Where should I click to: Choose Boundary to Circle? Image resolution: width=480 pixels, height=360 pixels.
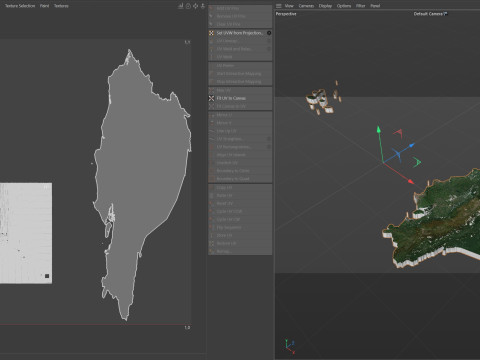point(240,171)
